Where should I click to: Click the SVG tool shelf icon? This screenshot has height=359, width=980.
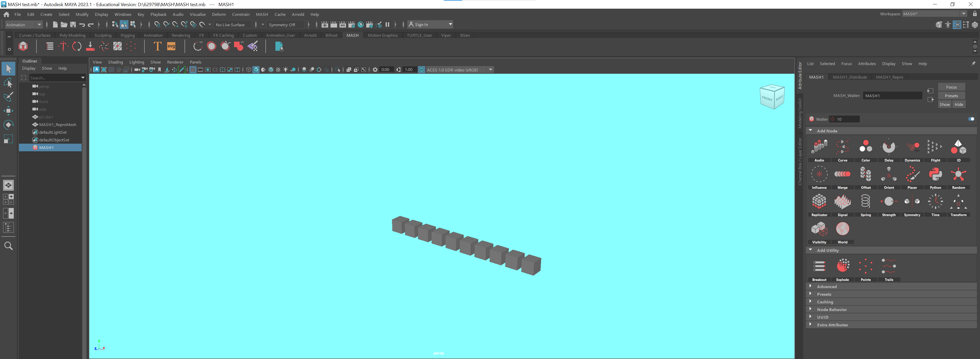click(171, 46)
